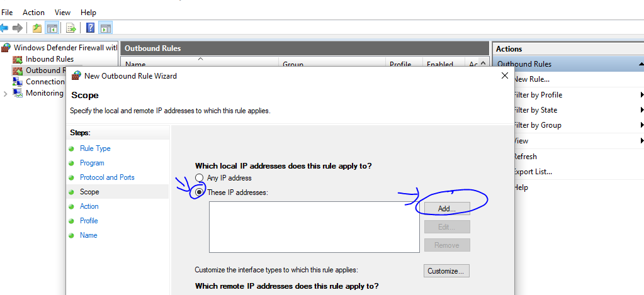Select Any IP address for local addresses
Screen dimensions: 644x295
coord(199,178)
